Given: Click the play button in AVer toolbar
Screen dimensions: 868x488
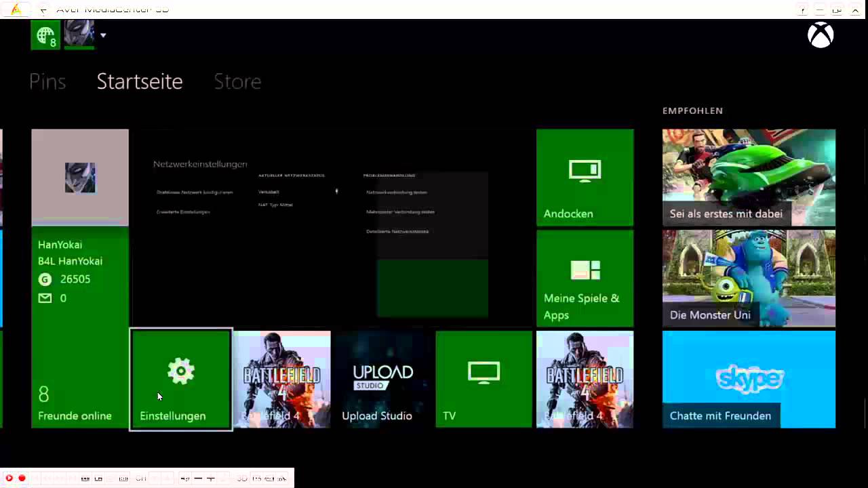Looking at the screenshot, I should pos(9,478).
